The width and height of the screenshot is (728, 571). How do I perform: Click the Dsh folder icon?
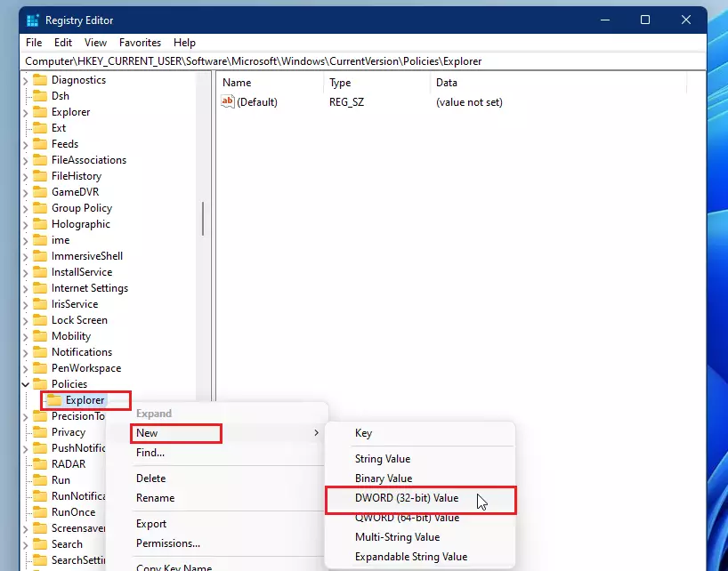[40, 96]
